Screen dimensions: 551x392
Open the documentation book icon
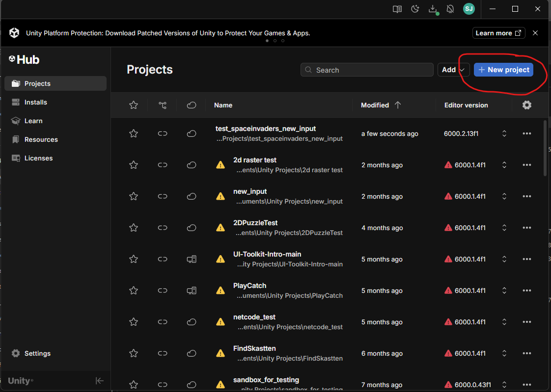[x=397, y=9]
